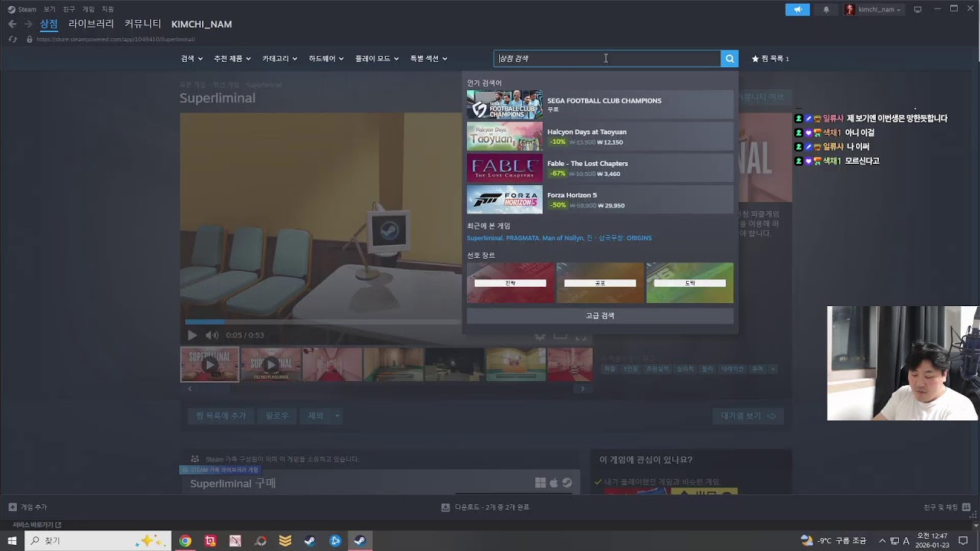980x551 pixels.
Task: Go back with the left arrow navigation icon
Action: coord(12,24)
